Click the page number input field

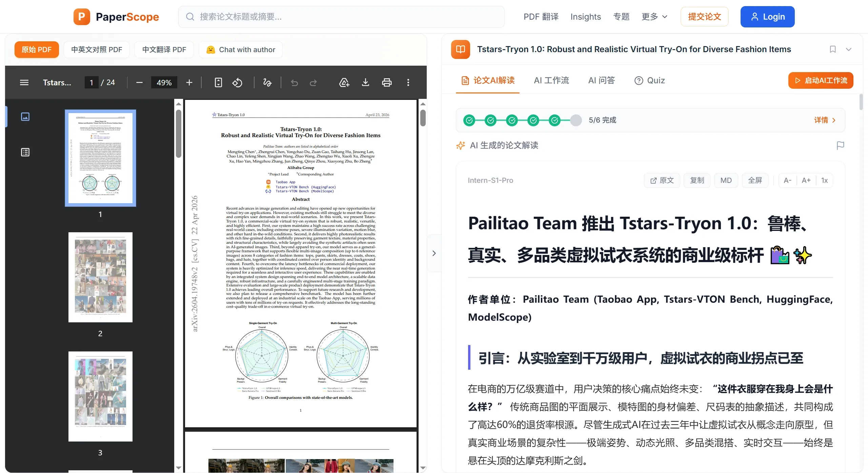coord(91,82)
